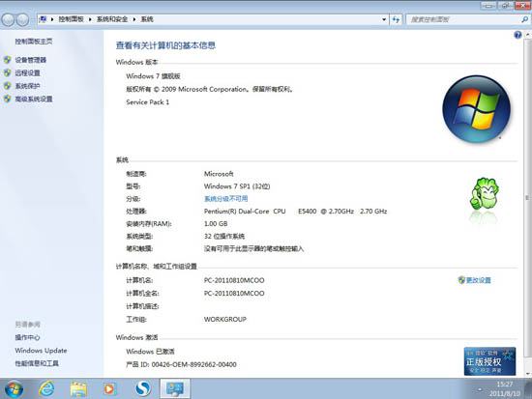
Task: Click the green cabbage mascot OEM logo
Action: [485, 194]
